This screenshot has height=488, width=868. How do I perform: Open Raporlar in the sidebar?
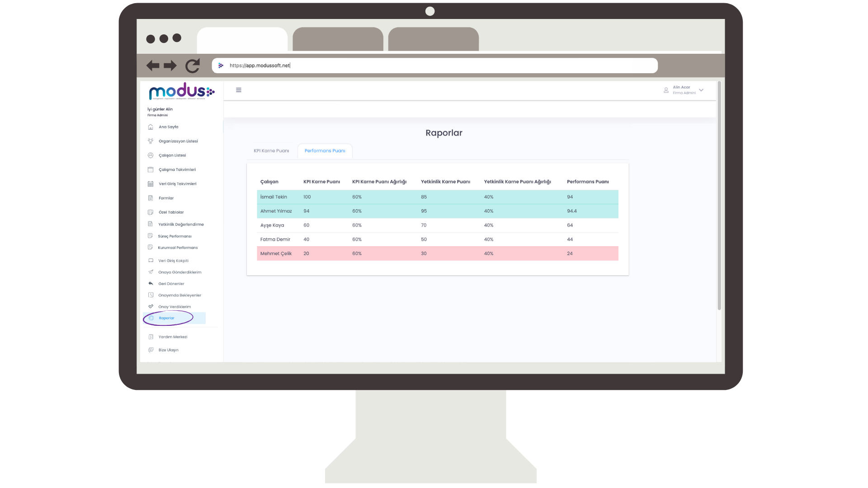167,318
